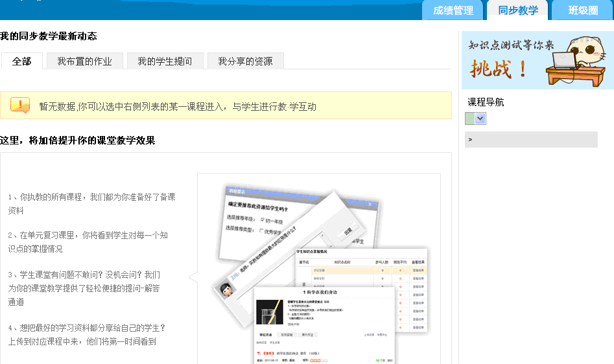This screenshot has height=364, width=614.
Task: Select the 全部 filter tab
Action: [x=21, y=62]
